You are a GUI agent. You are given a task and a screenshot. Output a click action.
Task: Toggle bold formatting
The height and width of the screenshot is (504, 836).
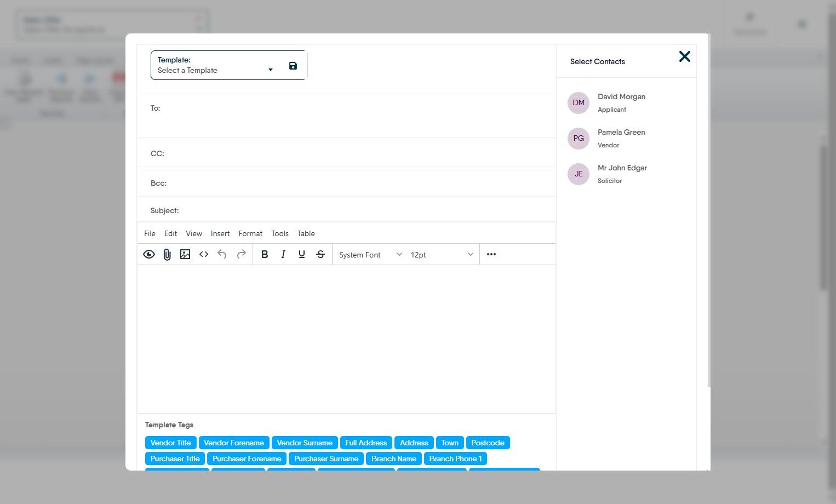[265, 254]
